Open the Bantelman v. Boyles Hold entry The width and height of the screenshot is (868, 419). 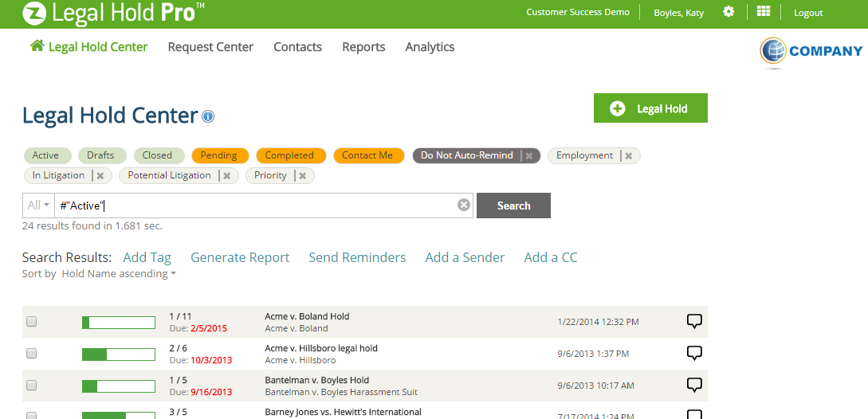(317, 380)
